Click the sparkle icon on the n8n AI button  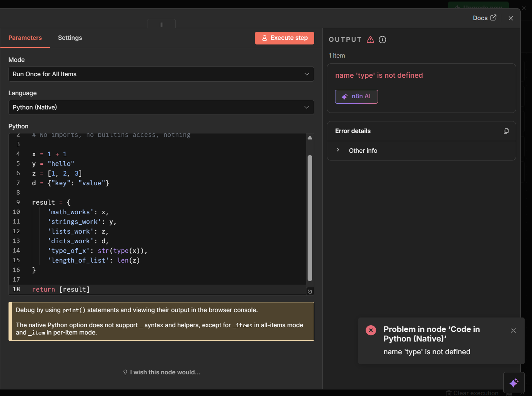[344, 97]
